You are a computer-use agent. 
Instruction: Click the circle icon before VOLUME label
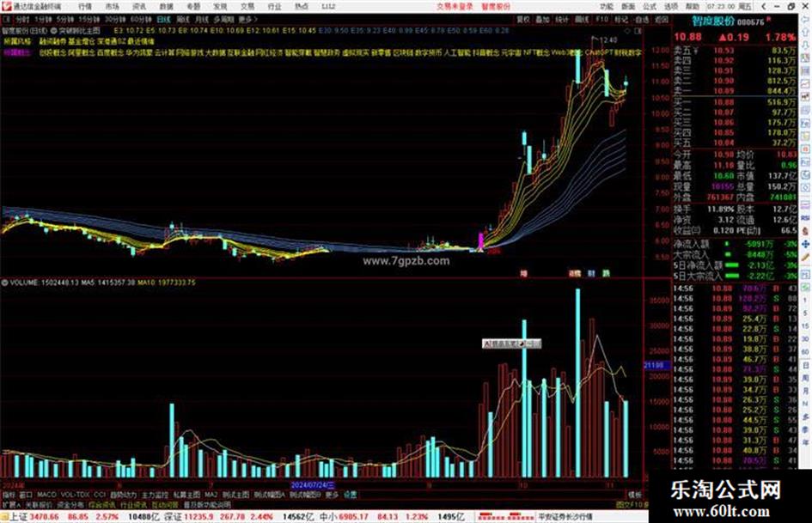point(4,283)
